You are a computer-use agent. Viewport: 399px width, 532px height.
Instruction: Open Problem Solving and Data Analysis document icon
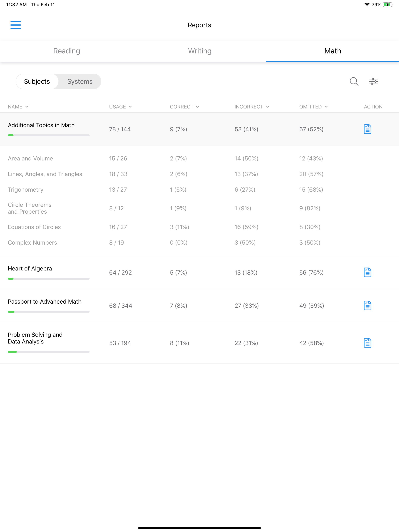pos(367,343)
